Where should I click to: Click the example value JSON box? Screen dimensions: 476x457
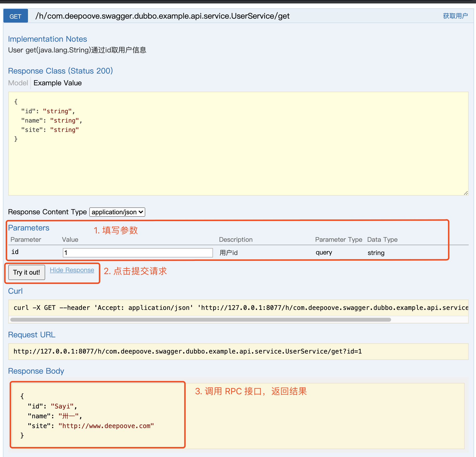coord(238,143)
